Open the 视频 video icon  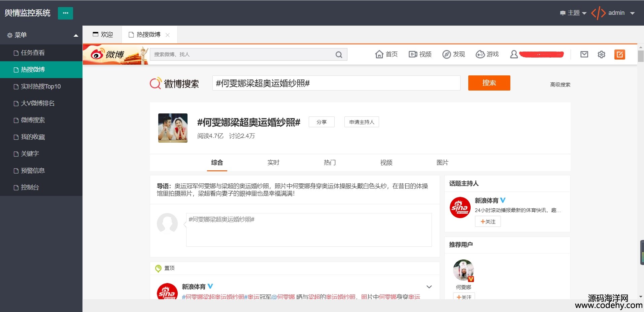pyautogui.click(x=413, y=54)
